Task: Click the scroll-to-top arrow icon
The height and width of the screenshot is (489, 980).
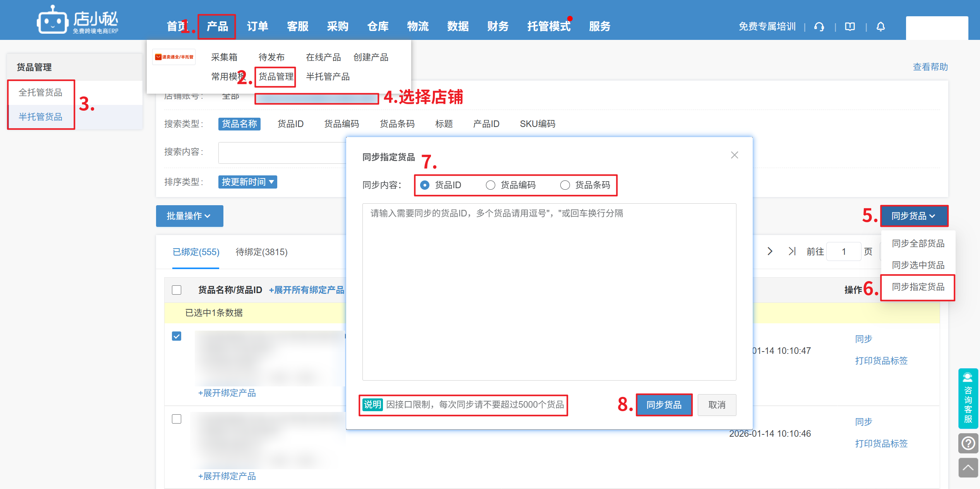Action: click(968, 468)
